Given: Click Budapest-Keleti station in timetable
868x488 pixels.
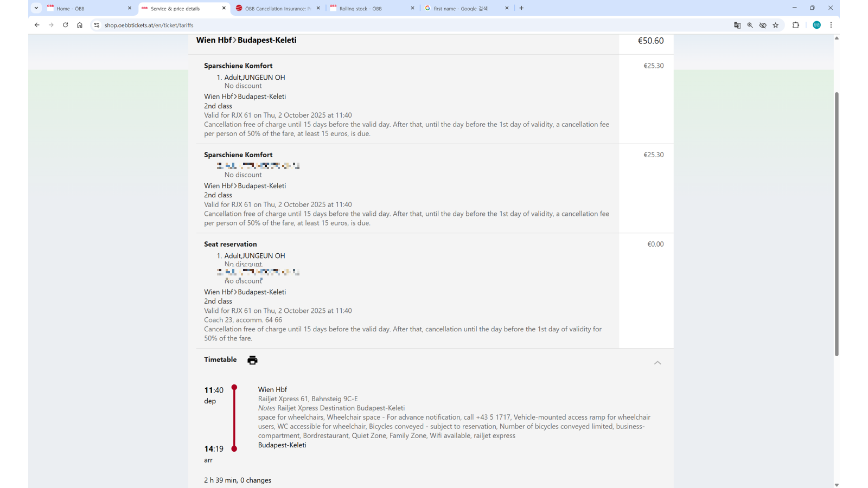Looking at the screenshot, I should tap(282, 445).
